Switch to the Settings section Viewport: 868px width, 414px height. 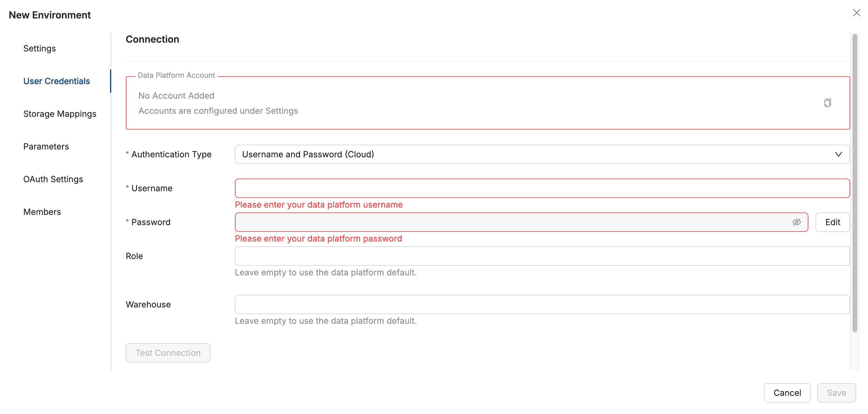tap(39, 48)
